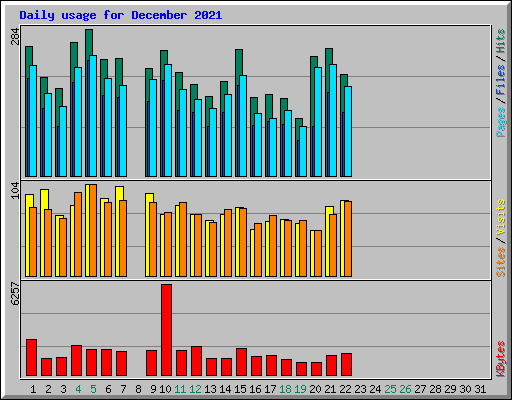Screen dimensions: 512x400
Task: Click green weekend day label 26
Action: (405, 389)
